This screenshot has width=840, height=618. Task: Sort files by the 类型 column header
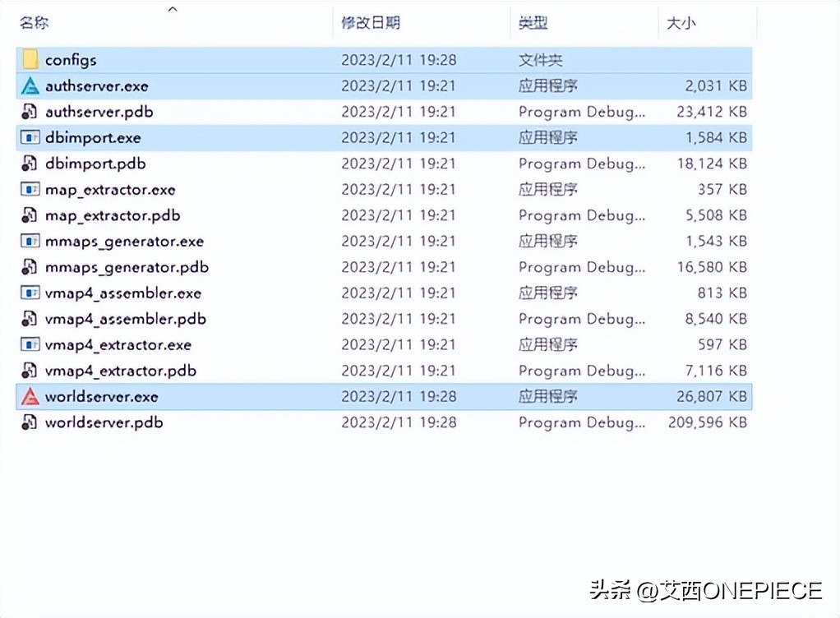click(533, 23)
